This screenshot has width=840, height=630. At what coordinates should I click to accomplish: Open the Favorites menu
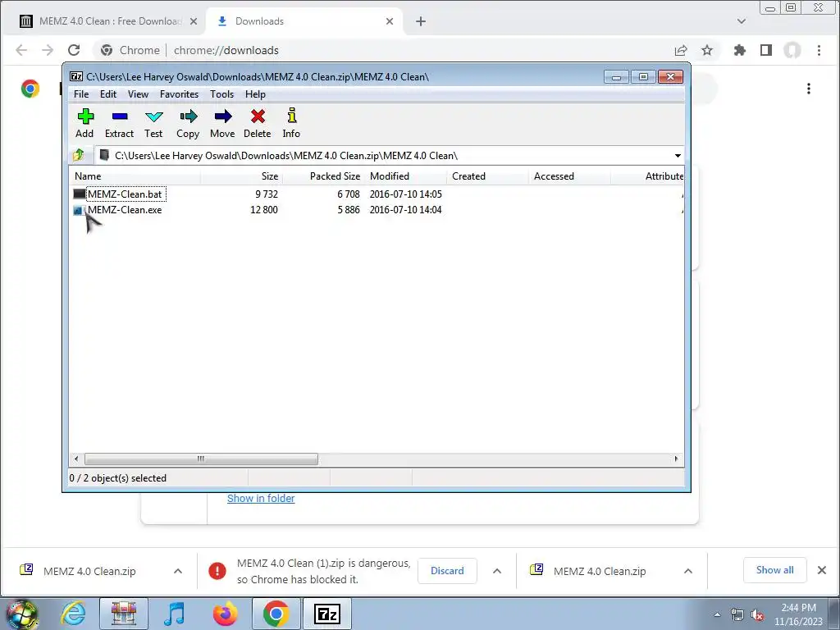pos(180,94)
